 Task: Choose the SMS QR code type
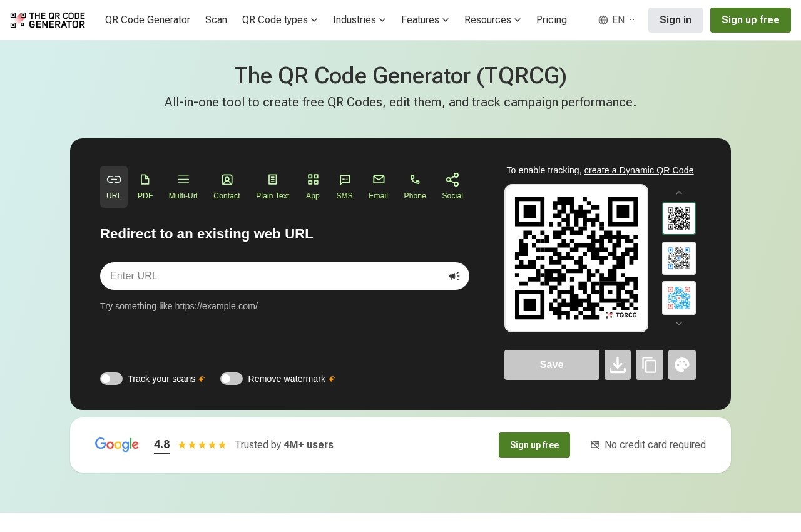coord(345,187)
